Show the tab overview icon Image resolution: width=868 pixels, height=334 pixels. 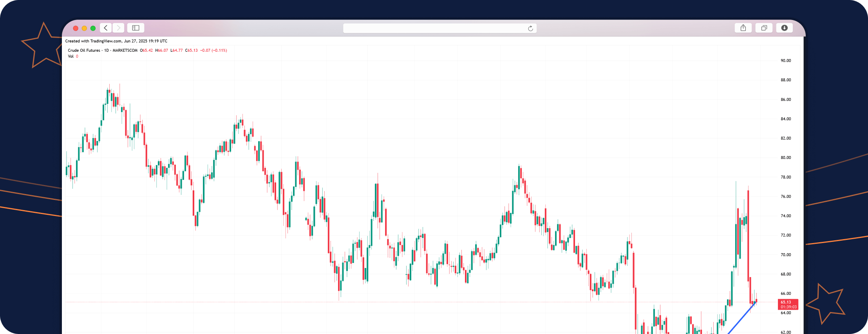764,28
